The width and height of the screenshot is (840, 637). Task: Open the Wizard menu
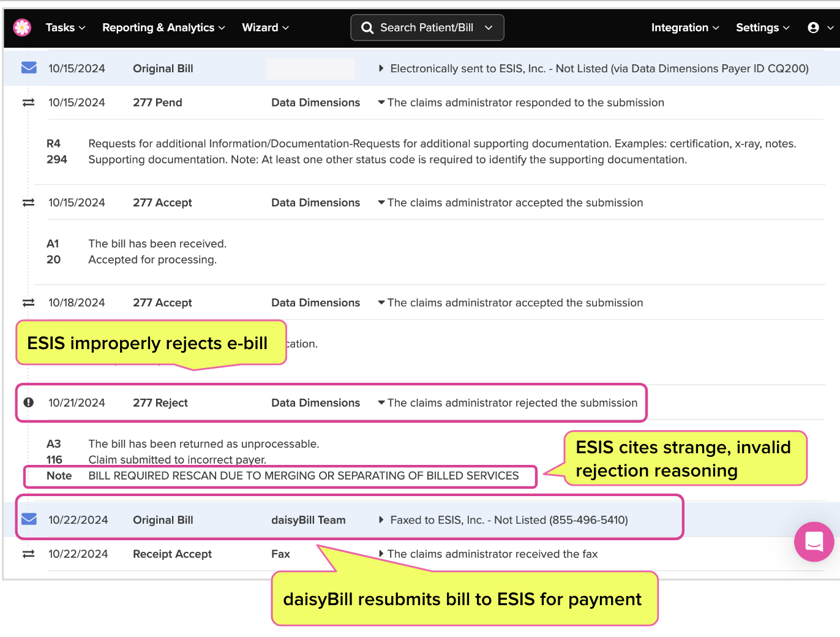pos(265,28)
